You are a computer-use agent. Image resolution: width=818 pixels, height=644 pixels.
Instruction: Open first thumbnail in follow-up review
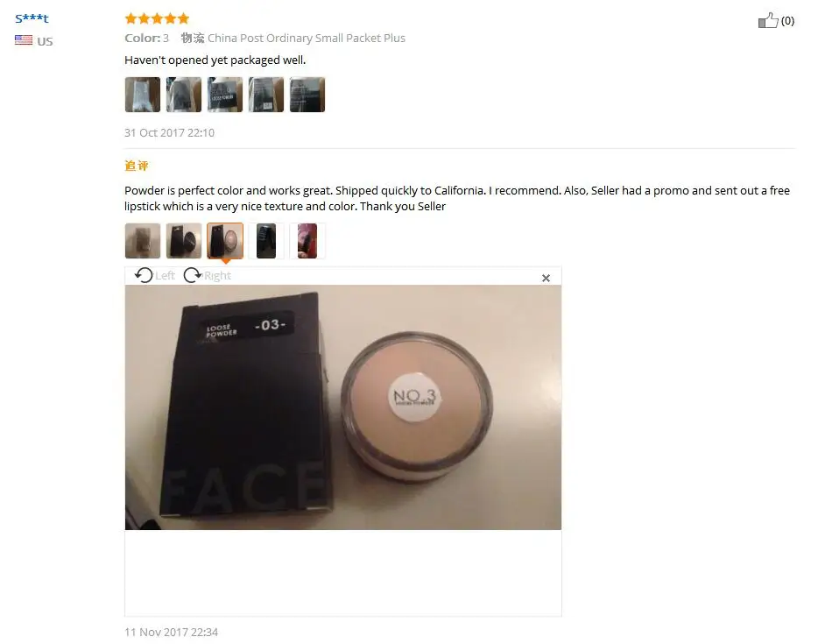143,241
